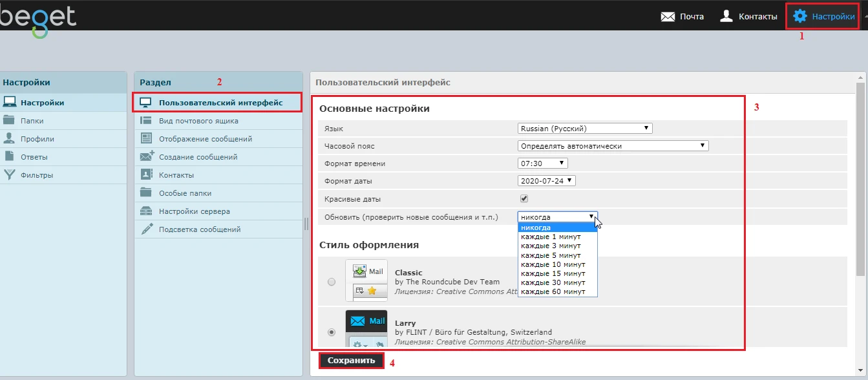Open the Вид почтового ящика section
Screen dimensions: 868x380
point(198,121)
